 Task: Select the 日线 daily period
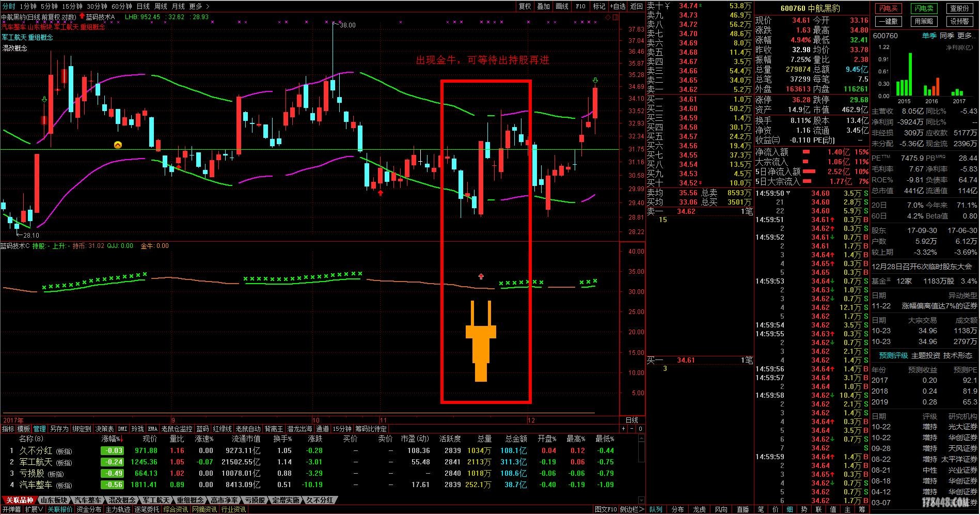(143, 6)
